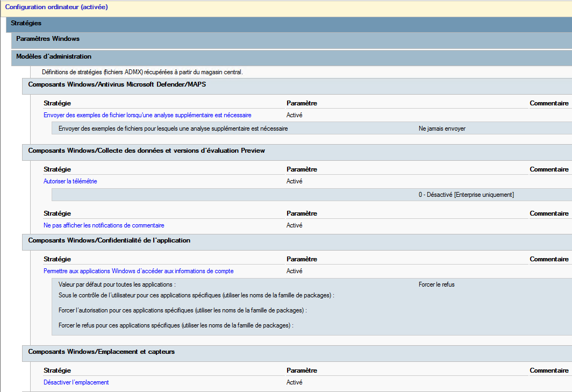Collapse the Antivirus Microsoft Defender/MAPS section

pyautogui.click(x=117, y=85)
